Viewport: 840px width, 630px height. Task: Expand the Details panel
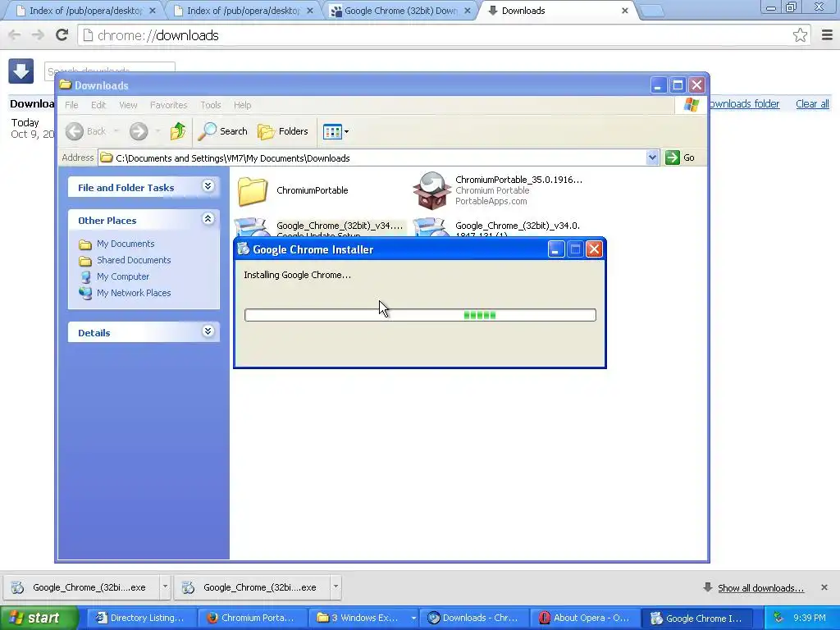tap(208, 331)
